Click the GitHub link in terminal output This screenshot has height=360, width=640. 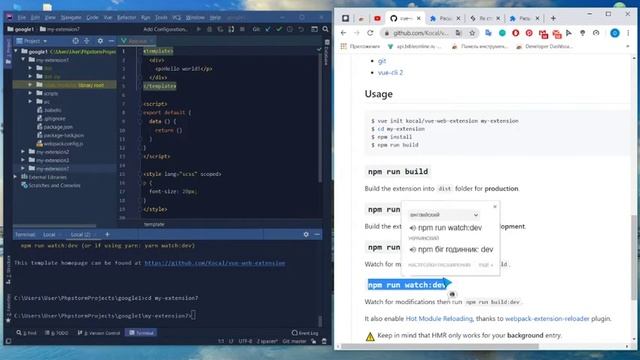click(215, 263)
